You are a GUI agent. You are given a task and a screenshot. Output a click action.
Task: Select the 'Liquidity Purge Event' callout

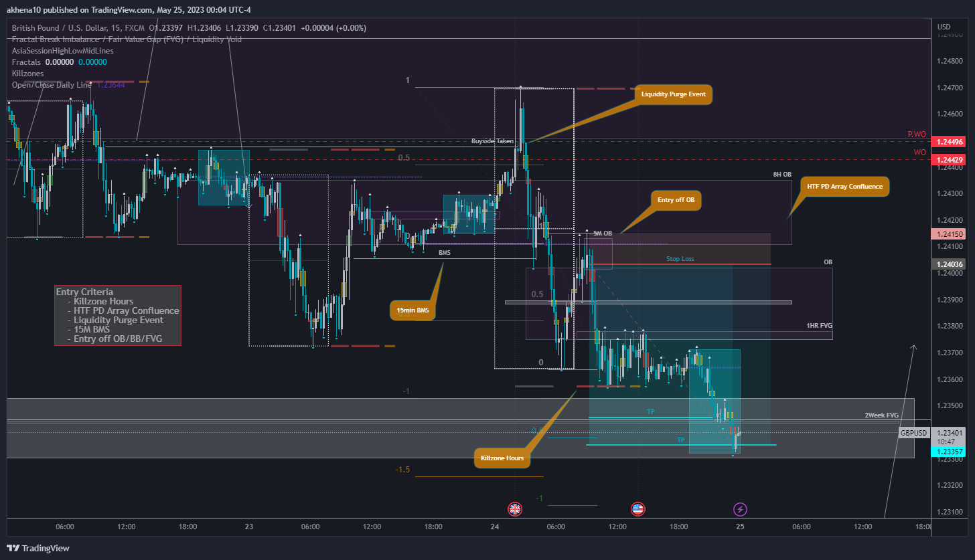(x=673, y=94)
